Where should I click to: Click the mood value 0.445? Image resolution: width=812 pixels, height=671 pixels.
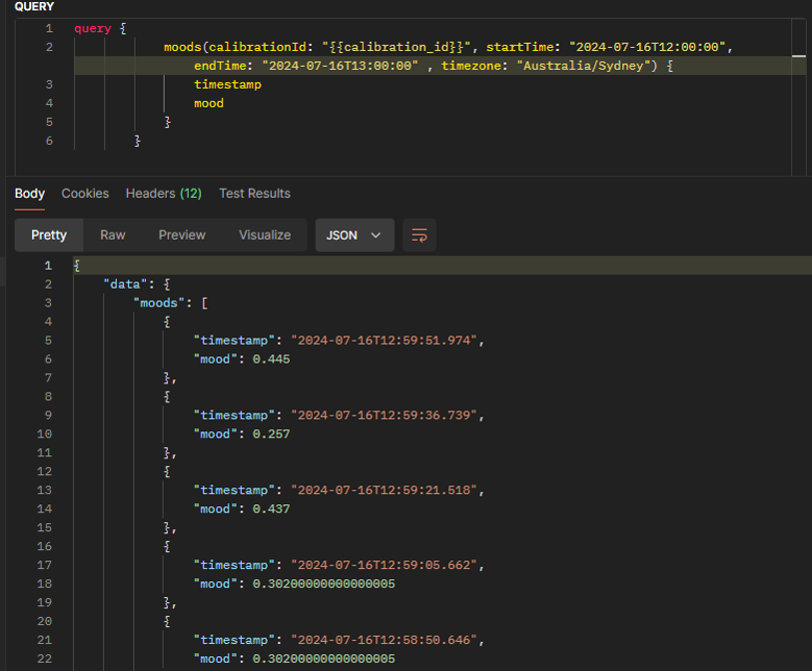pos(272,359)
